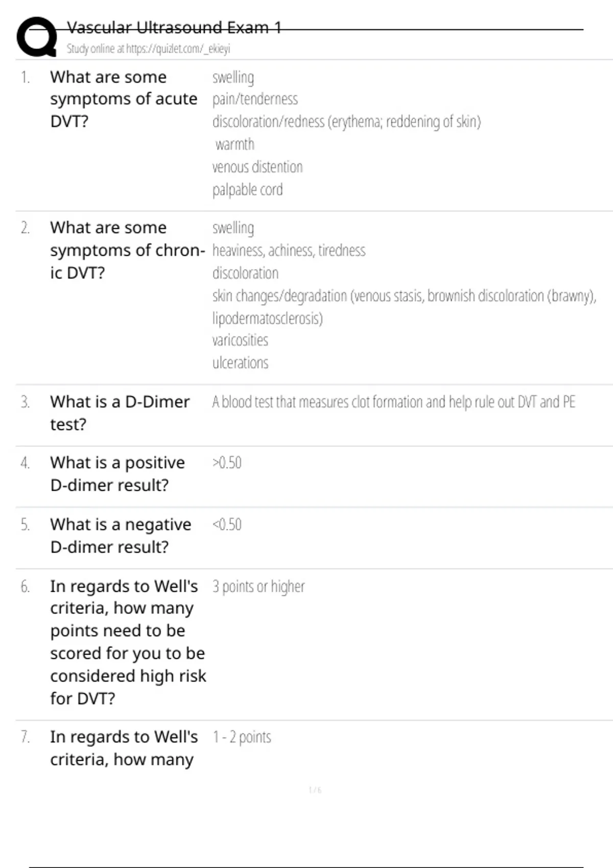Image resolution: width=613 pixels, height=868 pixels.
Task: Click the D-Dimer test question
Action: (x=120, y=413)
